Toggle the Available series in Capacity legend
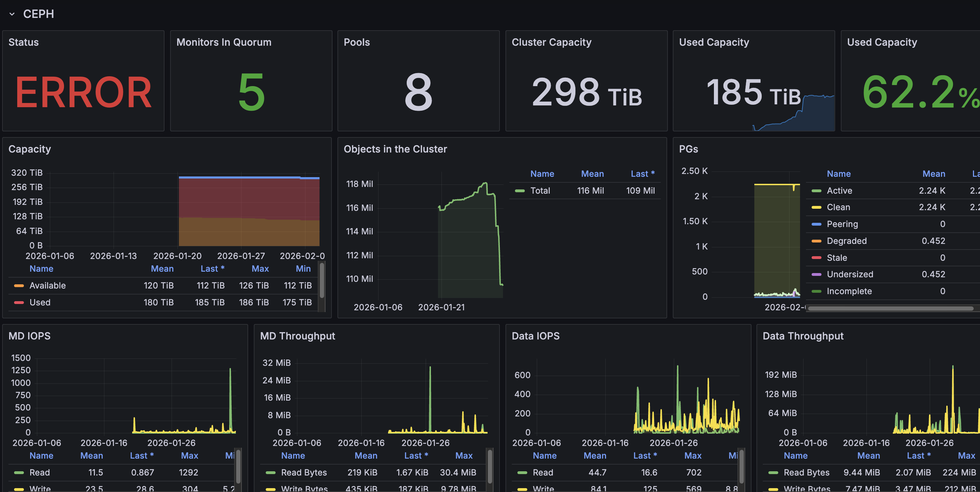 click(47, 286)
